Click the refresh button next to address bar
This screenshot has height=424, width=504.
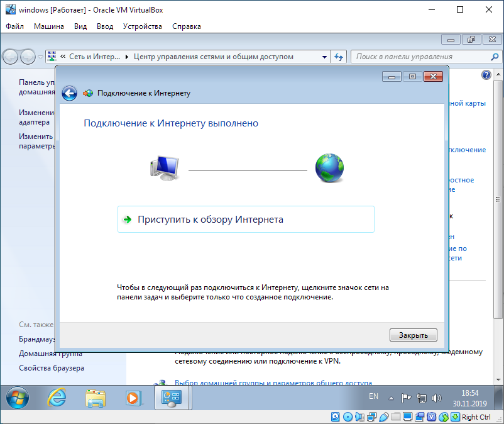click(339, 57)
